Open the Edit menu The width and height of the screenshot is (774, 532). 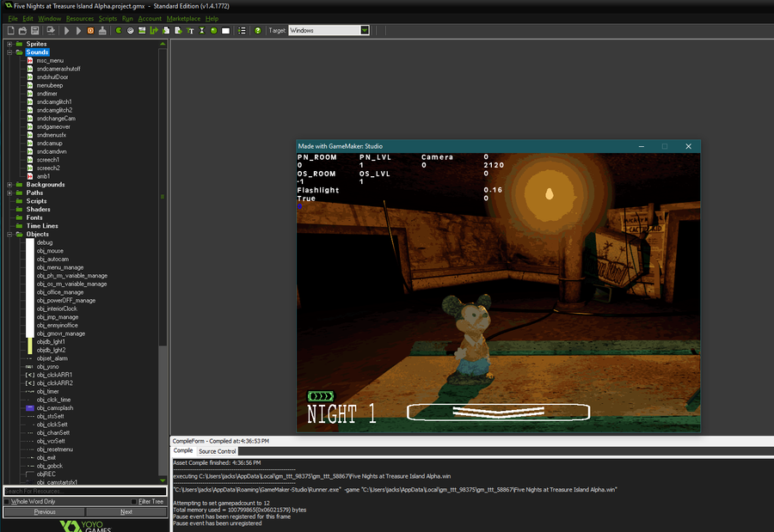(28, 19)
